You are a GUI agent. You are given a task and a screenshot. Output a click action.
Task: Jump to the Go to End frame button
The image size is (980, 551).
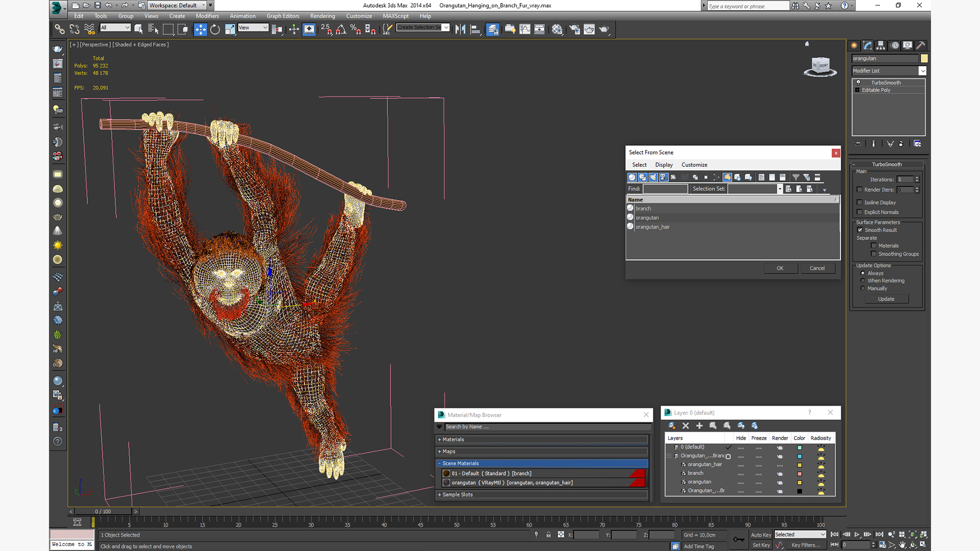point(879,535)
